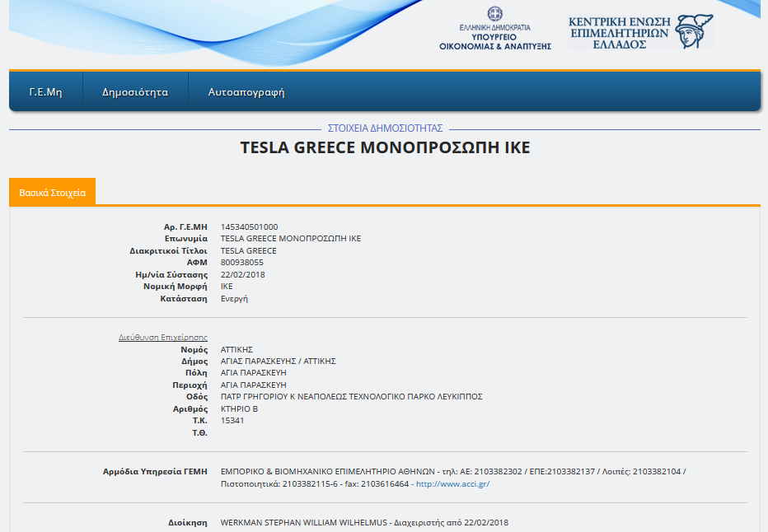This screenshot has width=768, height=532.
Task: Open the Δημοσιότητα menu item
Action: (x=135, y=92)
